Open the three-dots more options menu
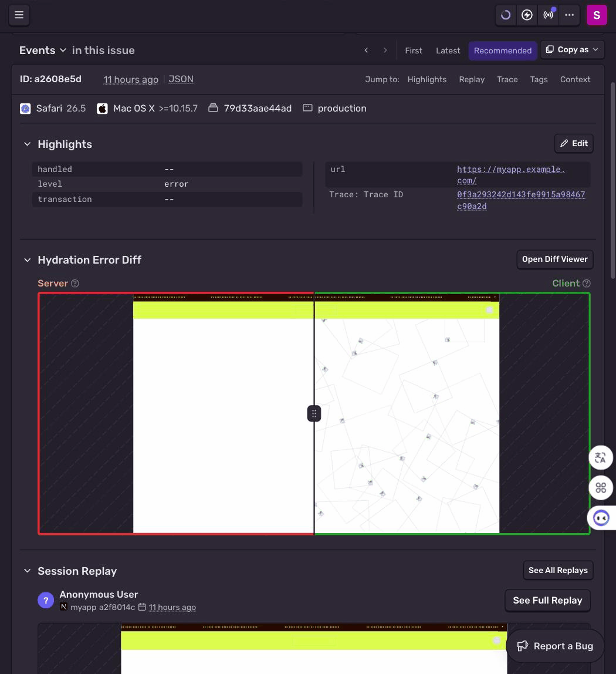 570,15
